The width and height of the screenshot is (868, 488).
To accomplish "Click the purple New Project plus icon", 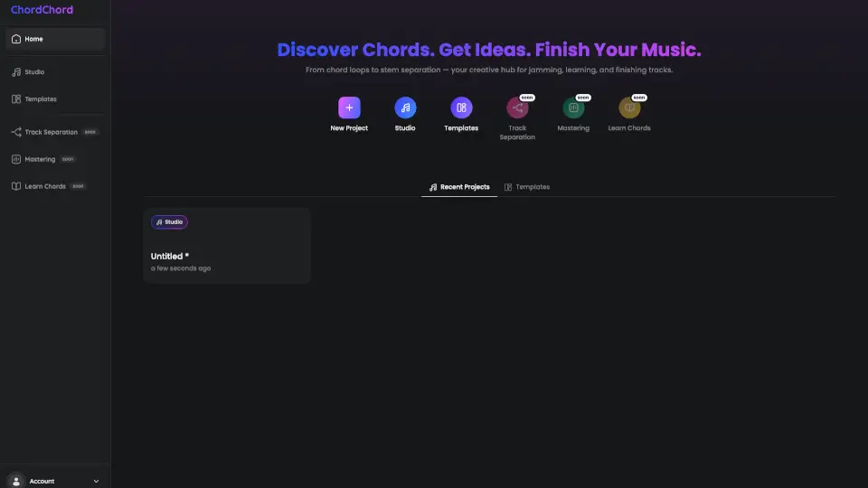I will pyautogui.click(x=349, y=108).
